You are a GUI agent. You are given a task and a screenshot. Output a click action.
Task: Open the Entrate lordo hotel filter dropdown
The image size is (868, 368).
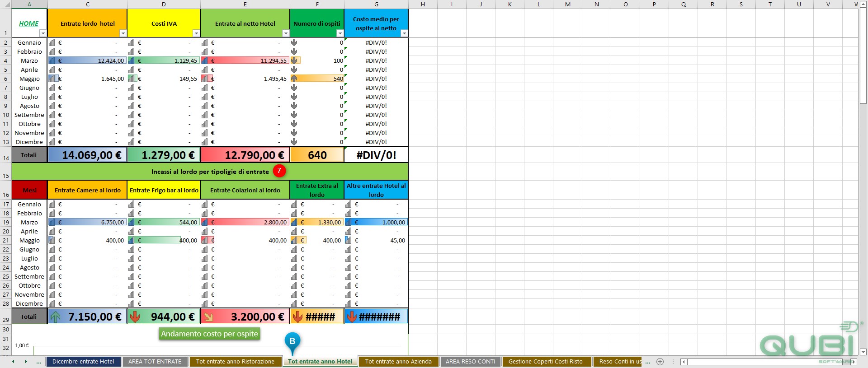point(123,33)
